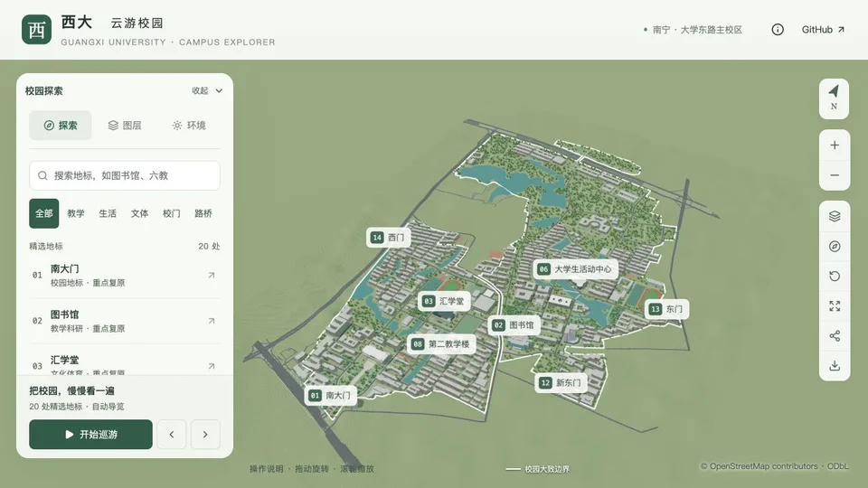This screenshot has width=868, height=488.
Task: Click the 02 图书馆 map marker
Action: coord(514,324)
